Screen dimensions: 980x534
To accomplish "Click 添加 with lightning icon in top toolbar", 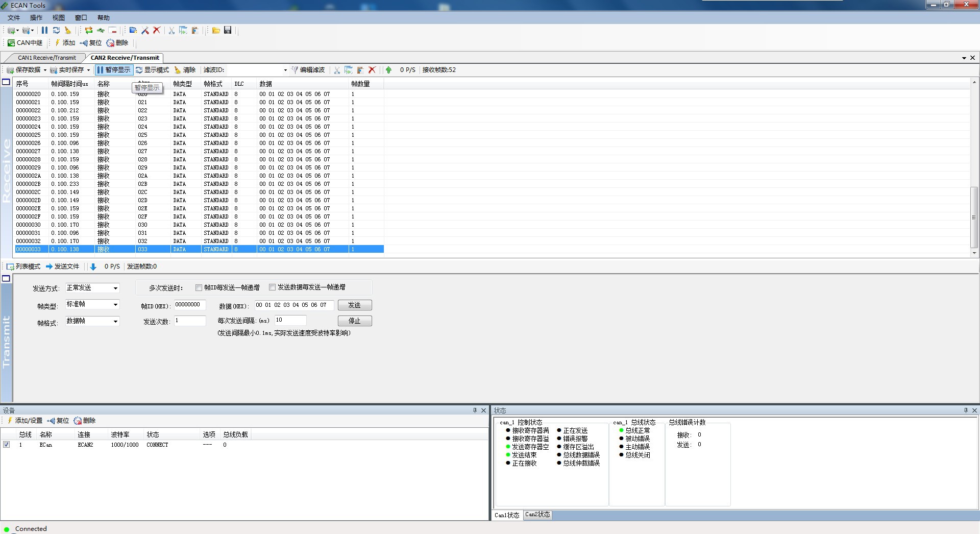I will point(65,43).
